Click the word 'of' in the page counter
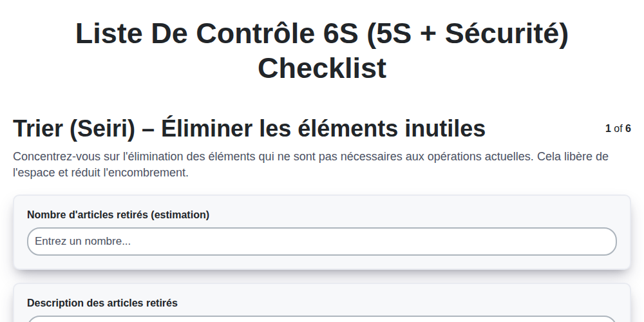Viewport: 644px width, 322px height. click(618, 129)
